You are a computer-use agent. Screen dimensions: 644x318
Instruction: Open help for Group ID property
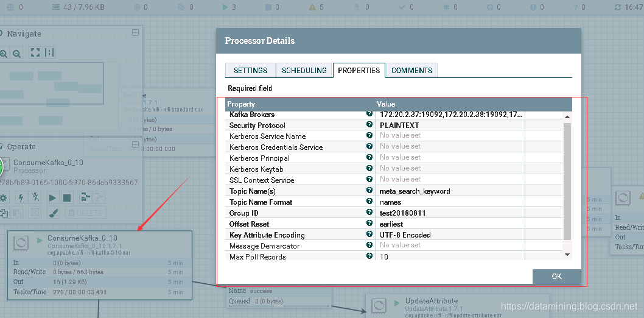click(x=369, y=213)
